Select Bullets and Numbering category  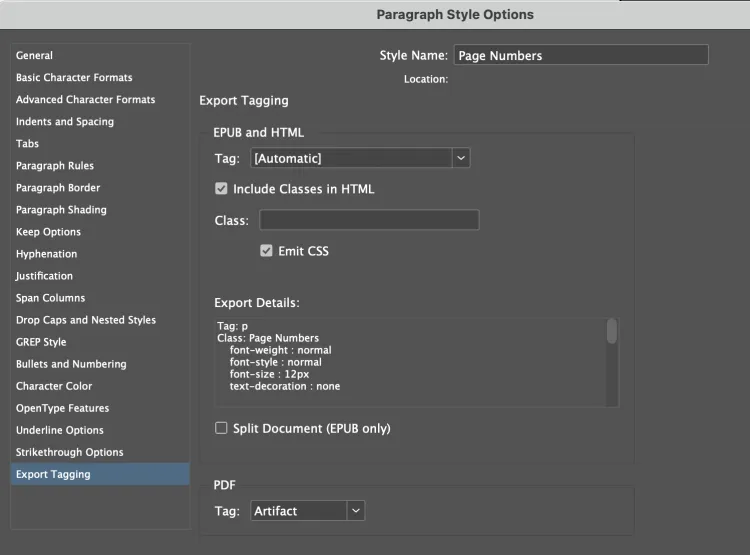pos(71,364)
